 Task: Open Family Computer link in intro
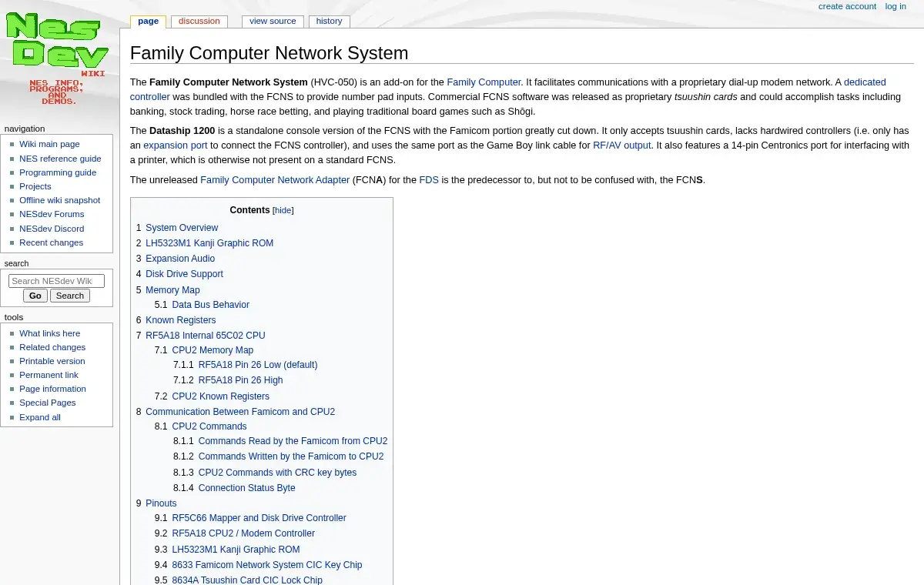click(484, 82)
